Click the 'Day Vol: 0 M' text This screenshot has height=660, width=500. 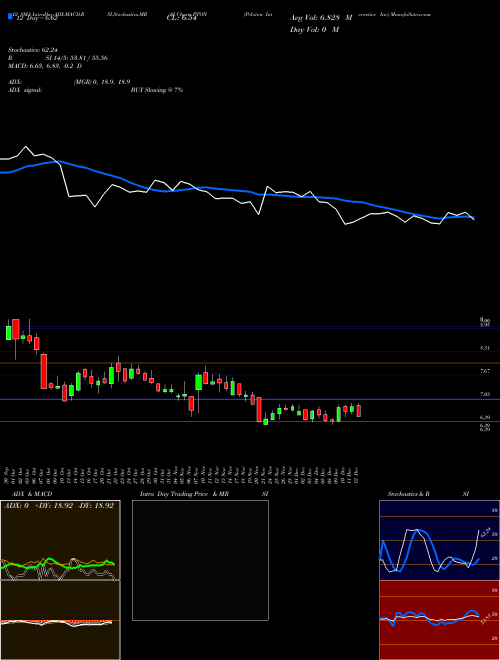tap(314, 30)
